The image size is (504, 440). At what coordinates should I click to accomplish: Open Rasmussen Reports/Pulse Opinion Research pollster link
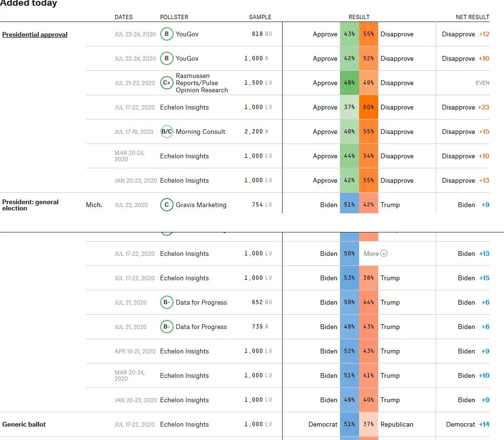(x=201, y=83)
